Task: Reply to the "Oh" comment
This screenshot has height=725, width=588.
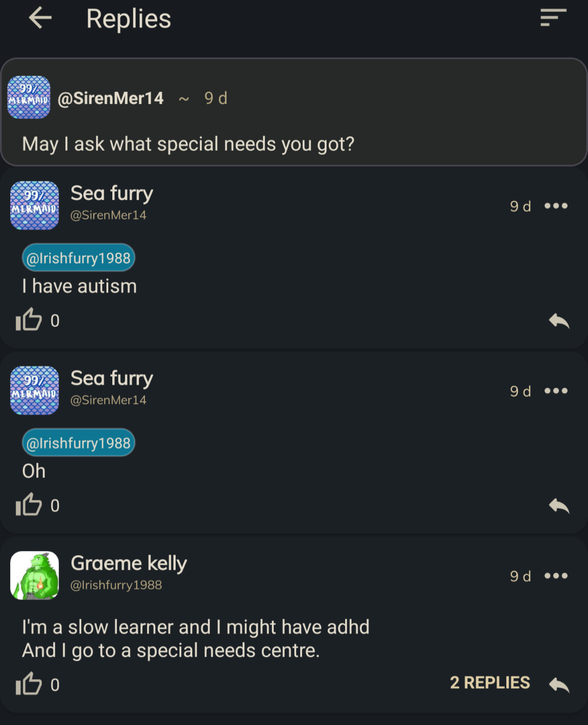Action: click(x=559, y=506)
